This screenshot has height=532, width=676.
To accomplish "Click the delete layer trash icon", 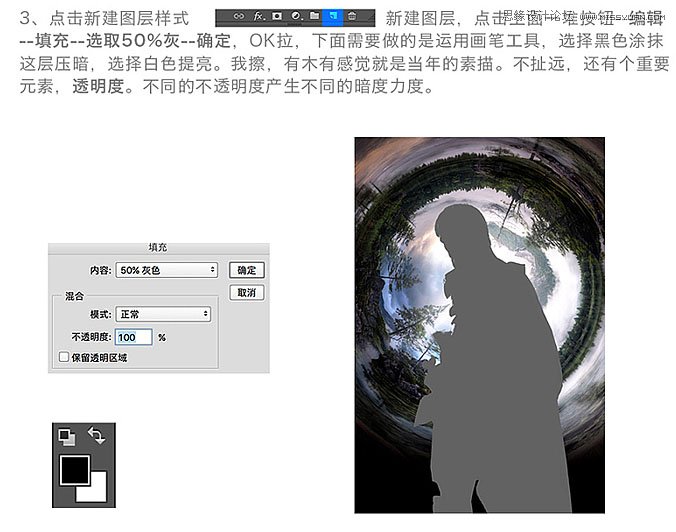I will (352, 16).
